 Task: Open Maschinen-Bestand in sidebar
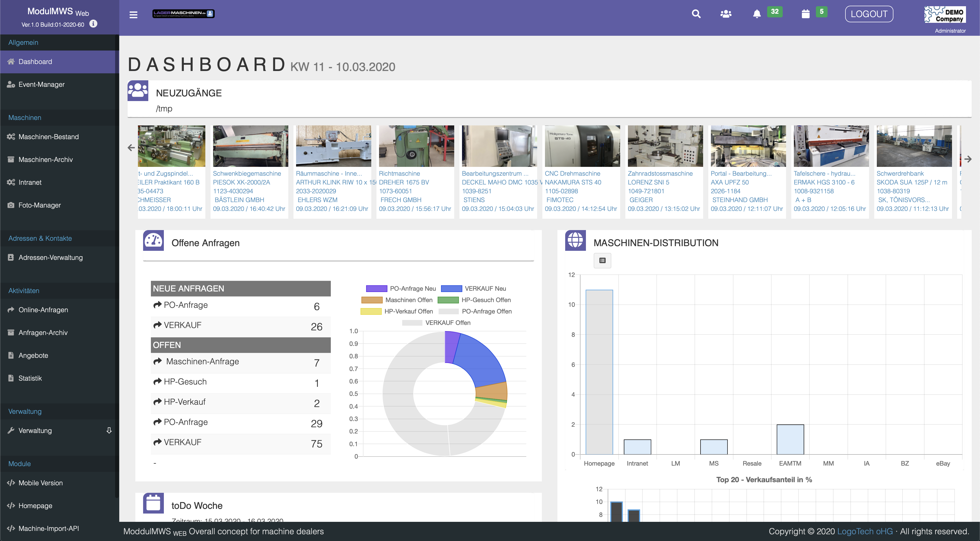48,137
